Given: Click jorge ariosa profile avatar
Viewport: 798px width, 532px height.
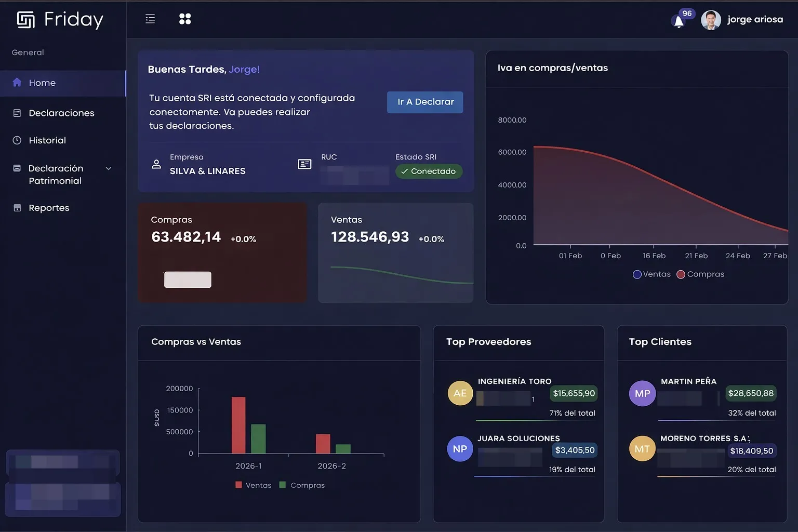Looking at the screenshot, I should [711, 20].
